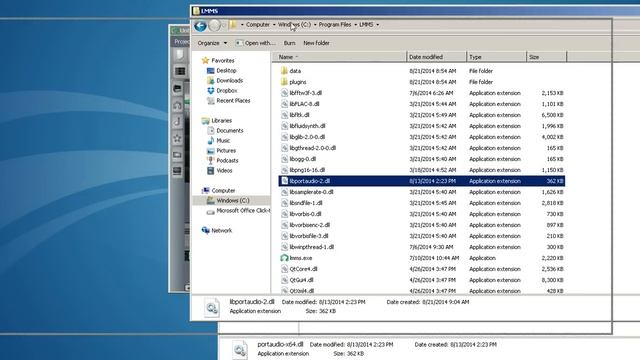Screen dimensions: 640x360
Task: Expand the dropdown arrow after Computer in breadcrumb
Action: pos(274,25)
